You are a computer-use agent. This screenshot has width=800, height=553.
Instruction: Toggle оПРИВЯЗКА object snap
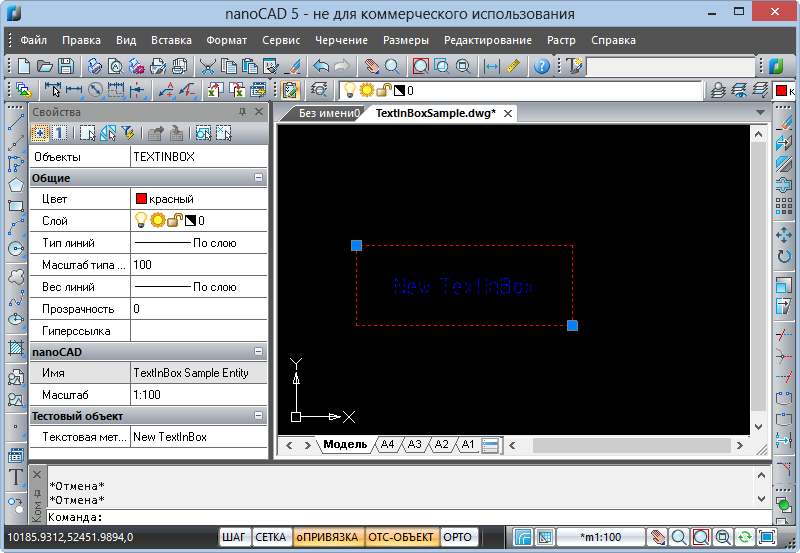[x=328, y=537]
